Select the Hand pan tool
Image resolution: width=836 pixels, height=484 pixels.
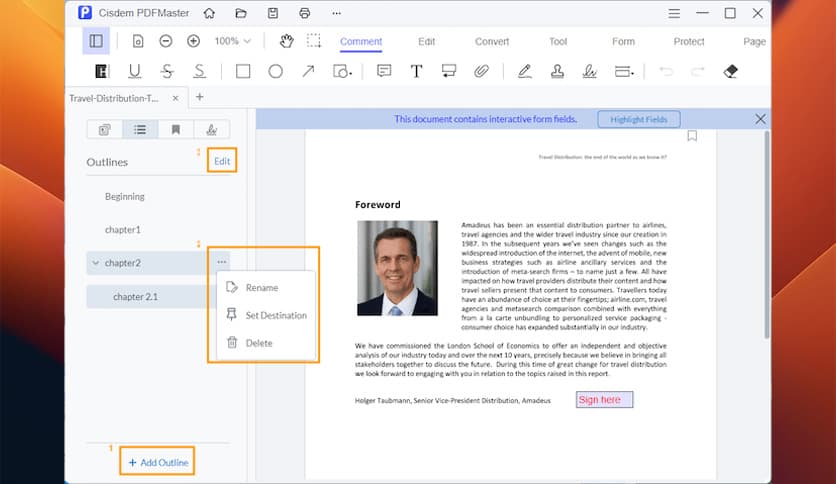(286, 41)
